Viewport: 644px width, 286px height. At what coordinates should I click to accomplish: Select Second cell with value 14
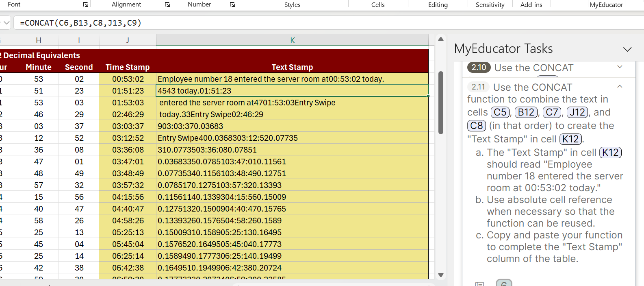tap(79, 256)
